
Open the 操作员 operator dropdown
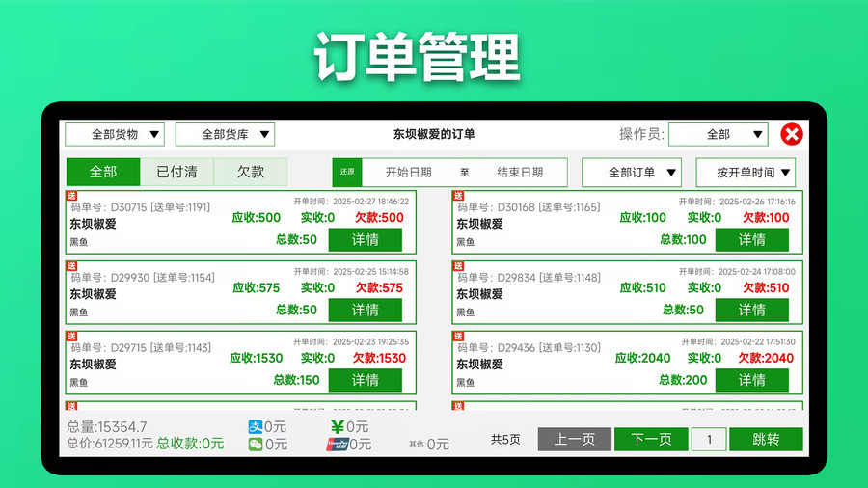[719, 134]
